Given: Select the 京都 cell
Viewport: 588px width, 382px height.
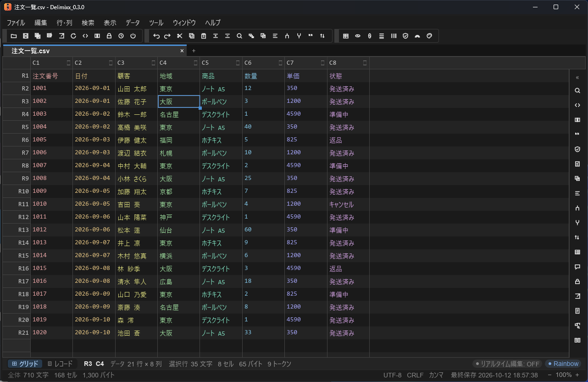Looking at the screenshot, I should 178,191.
